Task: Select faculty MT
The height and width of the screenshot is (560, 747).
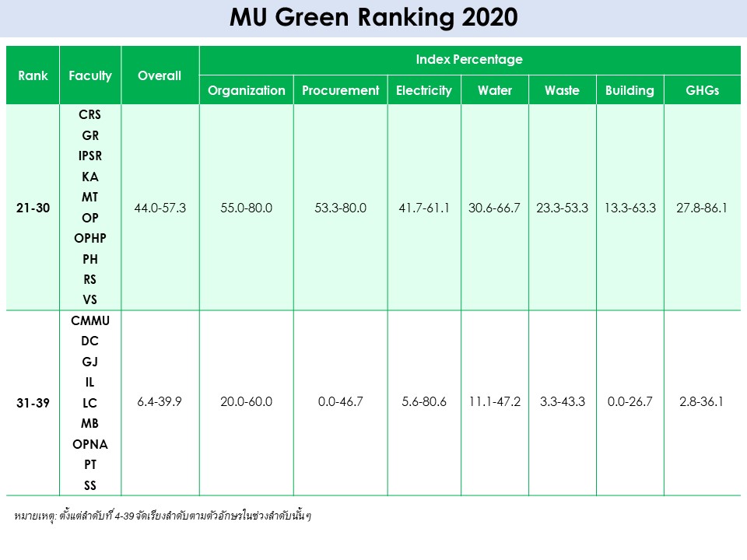Action: pos(90,197)
